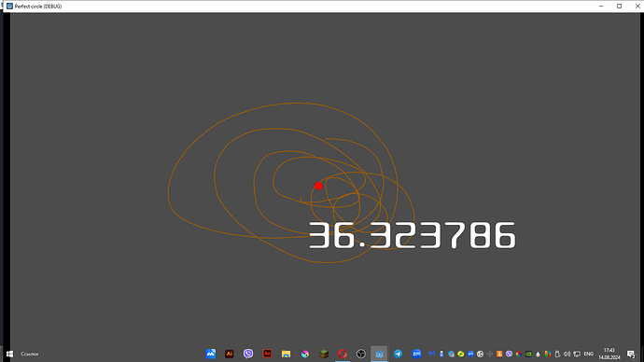This screenshot has width=644, height=362.
Task: Open the Minecraft grass block icon
Action: pyautogui.click(x=324, y=354)
